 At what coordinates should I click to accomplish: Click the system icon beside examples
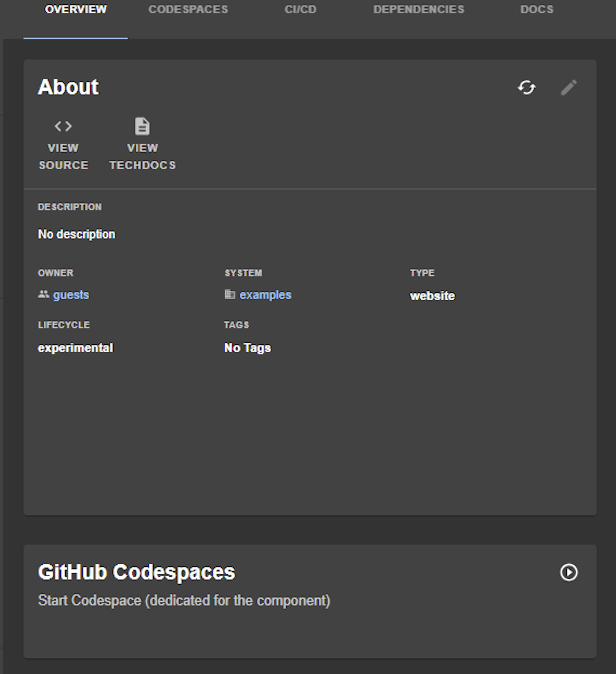[x=230, y=294]
